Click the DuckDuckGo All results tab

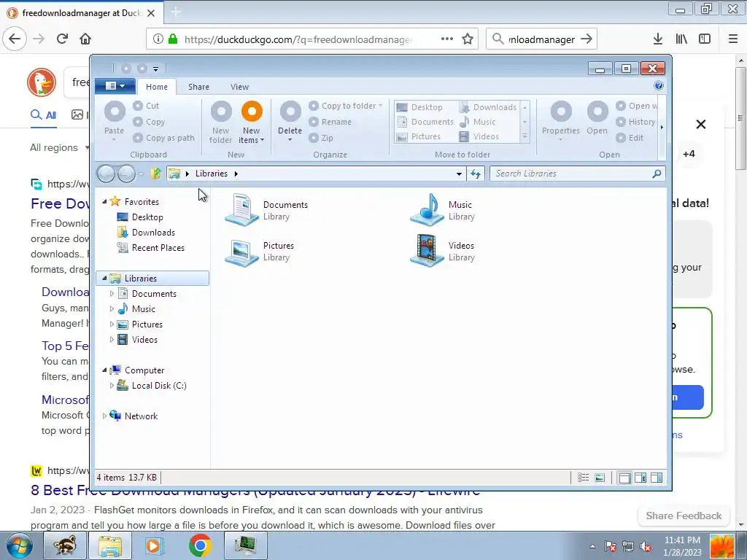pos(43,114)
